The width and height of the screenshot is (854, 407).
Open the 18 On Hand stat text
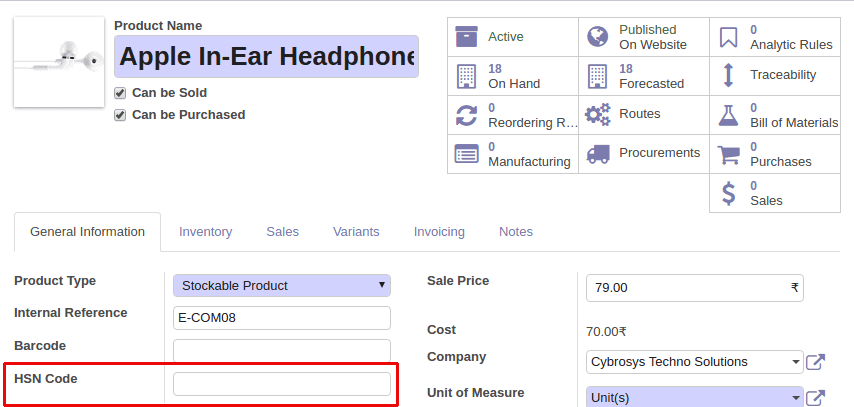coord(514,76)
